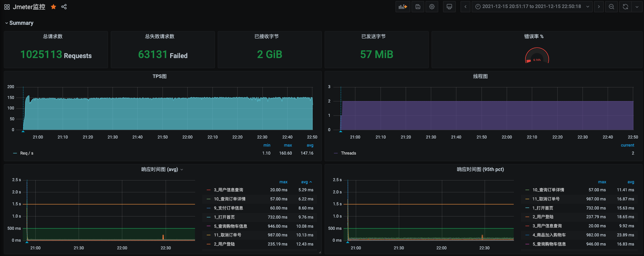The height and width of the screenshot is (256, 644).
Task: Open the 已发送字节 panel menu
Action: (374, 36)
